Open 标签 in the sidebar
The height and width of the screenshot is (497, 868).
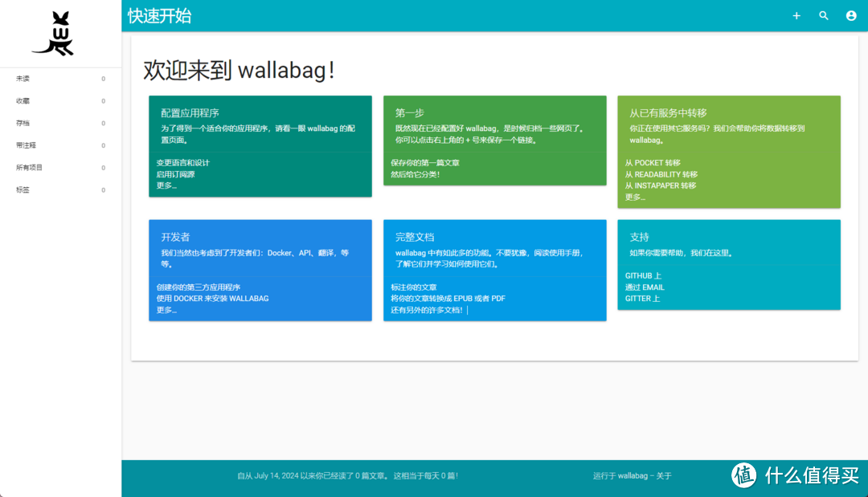click(23, 190)
